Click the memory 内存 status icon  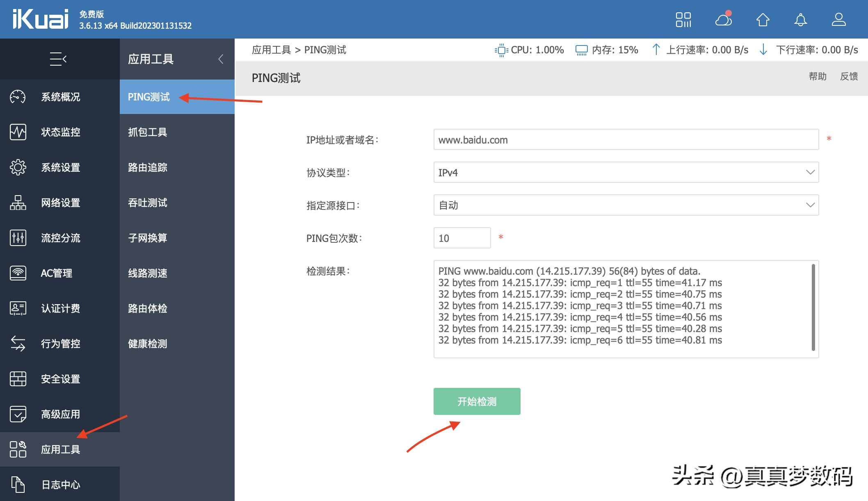(582, 50)
